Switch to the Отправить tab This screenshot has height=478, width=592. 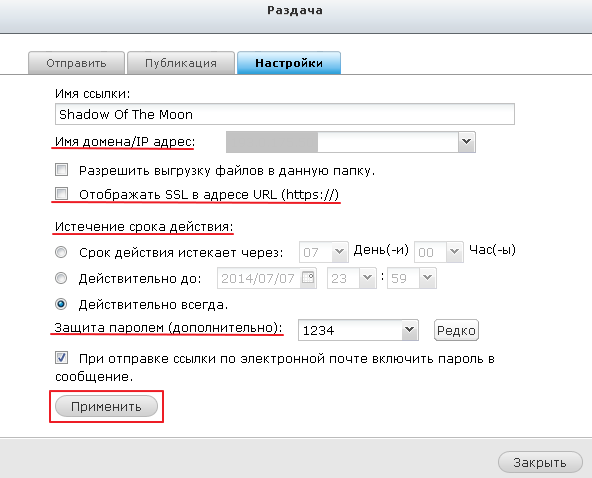76,63
